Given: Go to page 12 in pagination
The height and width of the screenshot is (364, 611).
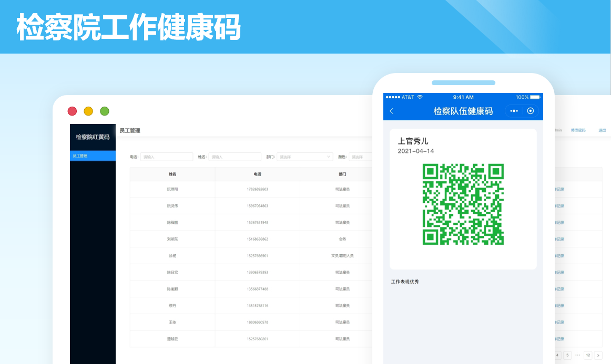Looking at the screenshot, I should click(588, 355).
